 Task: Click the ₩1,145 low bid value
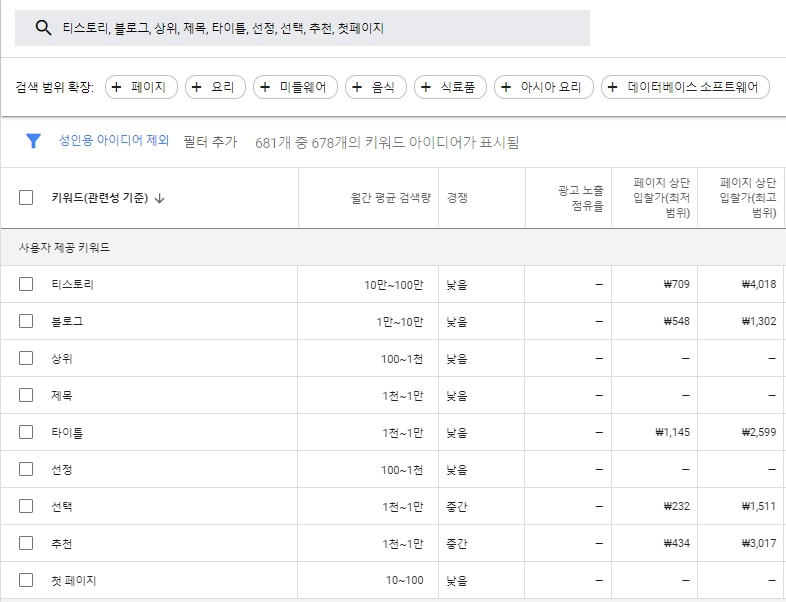coord(673,432)
